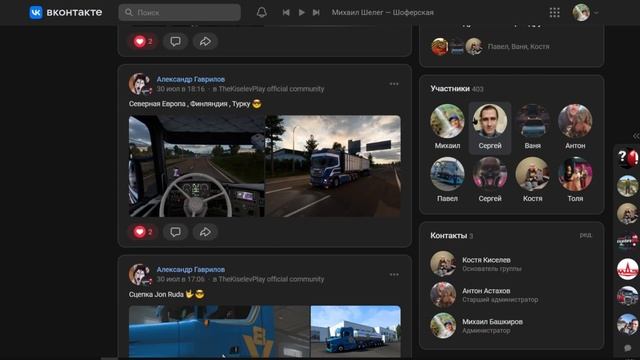
Task: Skip to next track in header player
Action: click(316, 13)
